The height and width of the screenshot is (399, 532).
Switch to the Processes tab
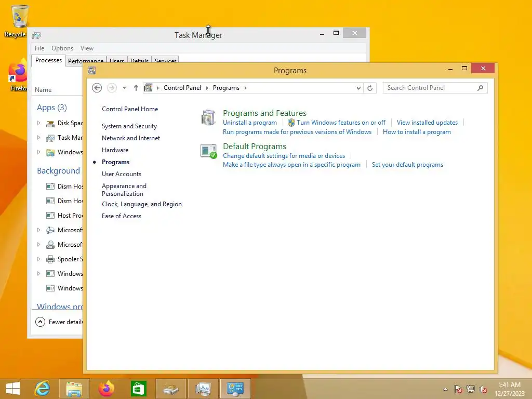[x=48, y=60]
